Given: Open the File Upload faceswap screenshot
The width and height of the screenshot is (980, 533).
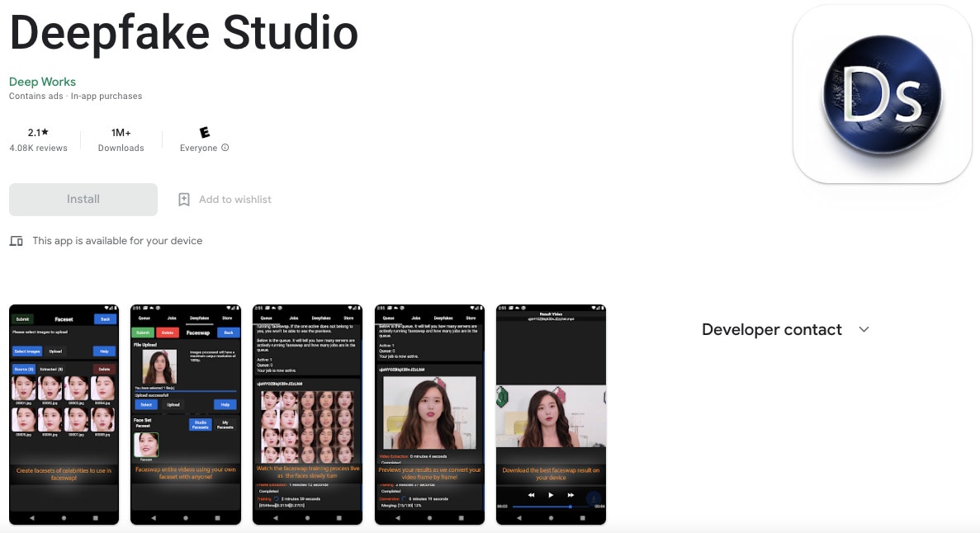Looking at the screenshot, I should coord(186,414).
